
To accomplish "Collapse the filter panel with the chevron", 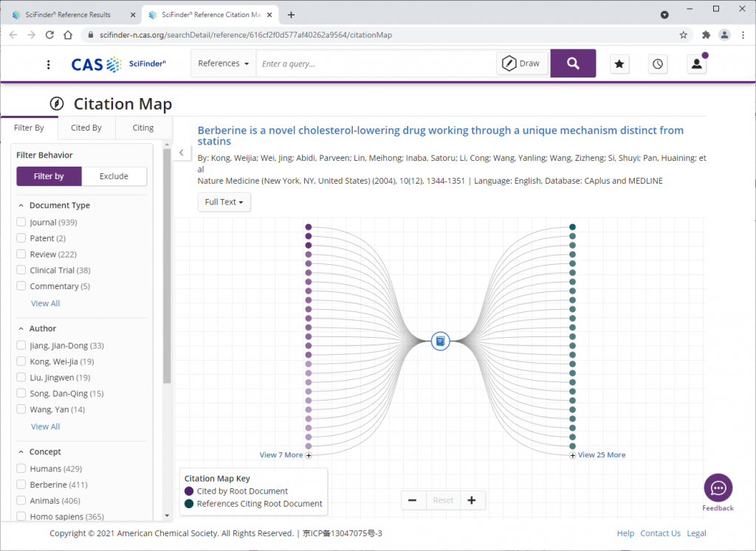I will click(182, 153).
